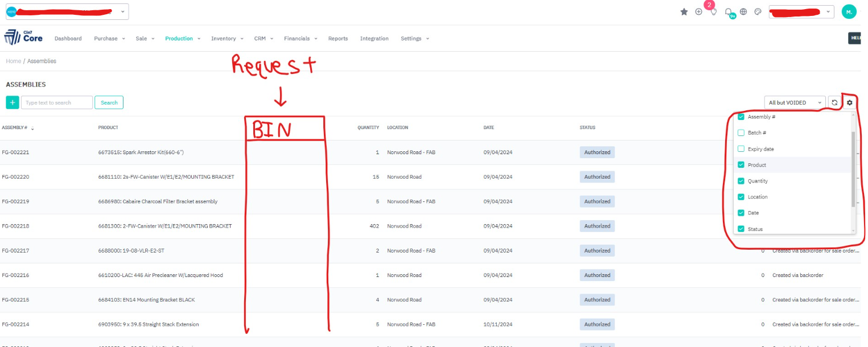Click the plus circle quick-add icon
Image resolution: width=868 pixels, height=347 pixels.
tap(699, 12)
